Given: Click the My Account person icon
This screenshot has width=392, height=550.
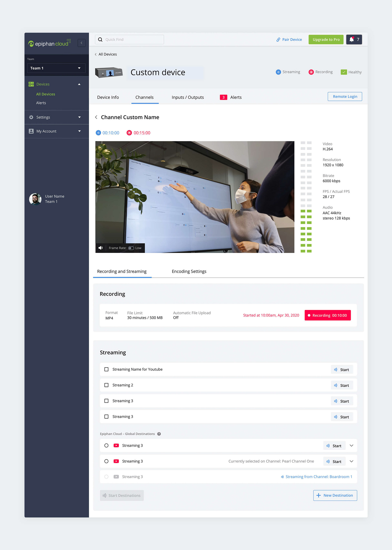Looking at the screenshot, I should pos(31,131).
